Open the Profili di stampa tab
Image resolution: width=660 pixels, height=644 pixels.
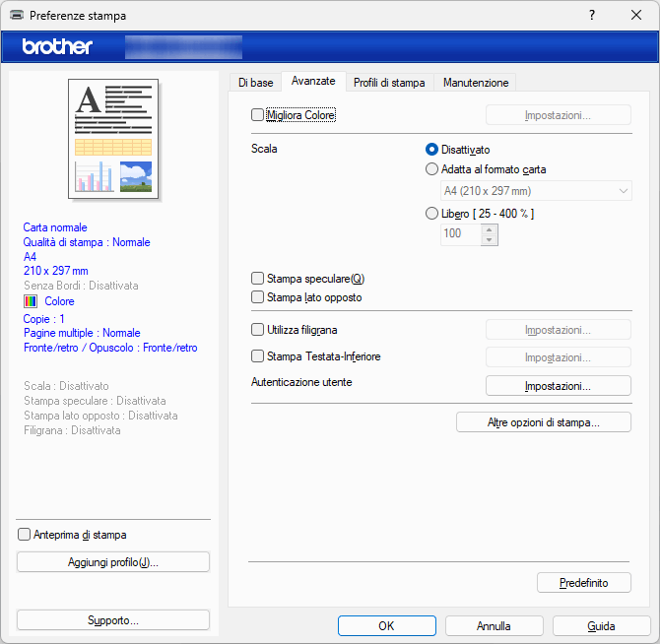pyautogui.click(x=389, y=83)
